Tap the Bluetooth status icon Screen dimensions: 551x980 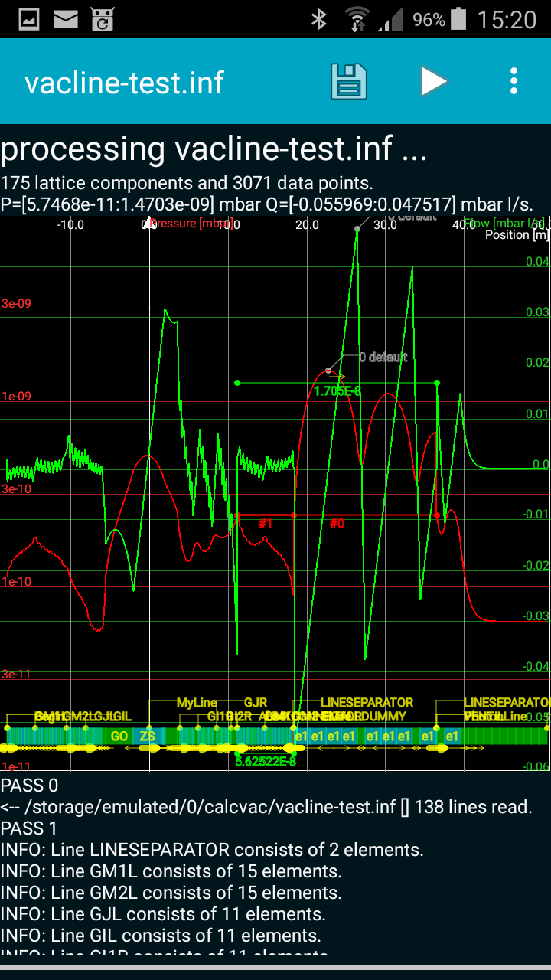tap(319, 20)
